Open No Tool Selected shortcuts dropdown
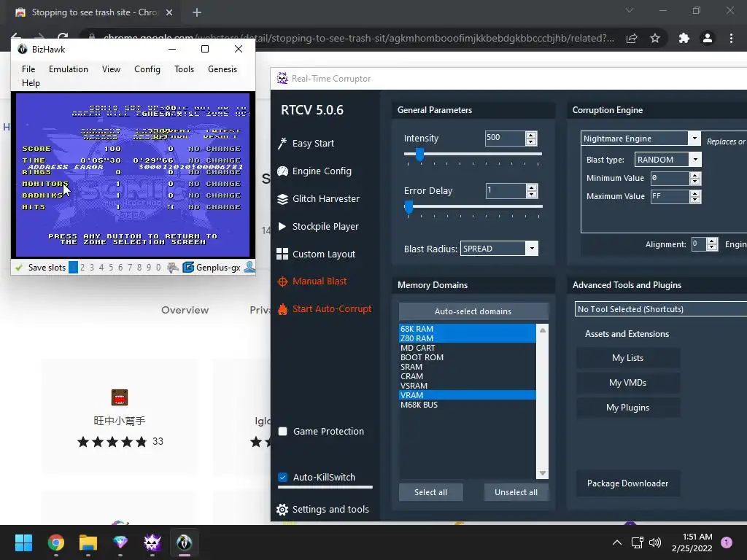 (661, 309)
